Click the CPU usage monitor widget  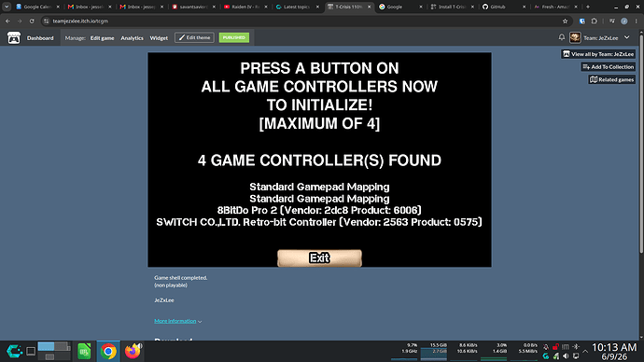coord(404,351)
